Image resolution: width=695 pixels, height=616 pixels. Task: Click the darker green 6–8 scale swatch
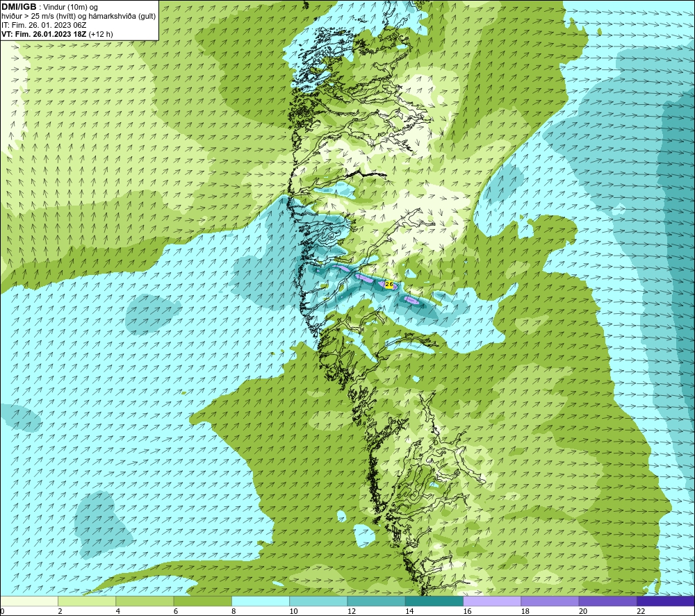[202, 601]
